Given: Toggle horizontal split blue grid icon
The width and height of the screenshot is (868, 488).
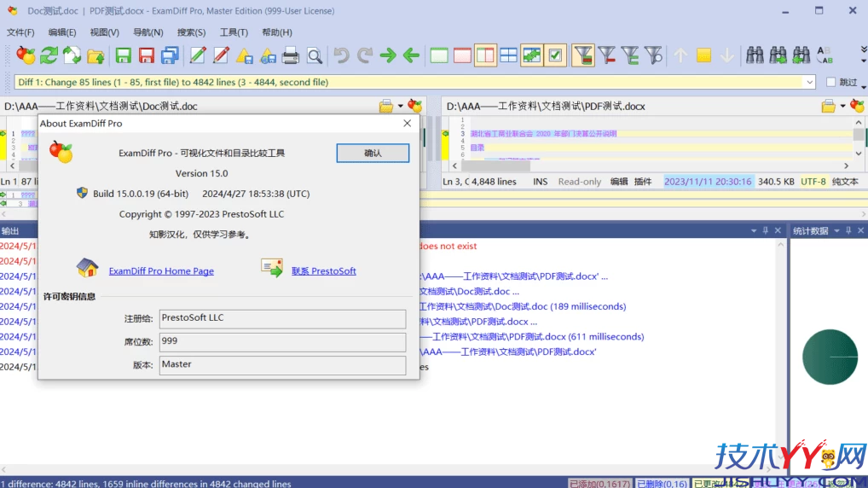Looking at the screenshot, I should [509, 55].
